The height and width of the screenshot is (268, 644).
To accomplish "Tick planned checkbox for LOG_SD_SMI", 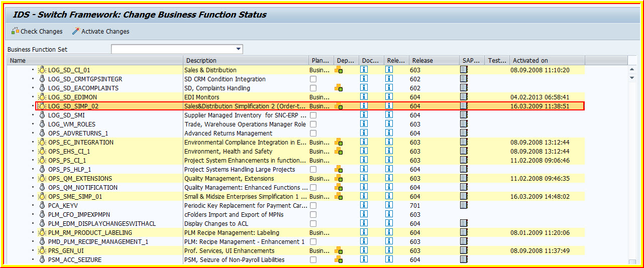I will [x=313, y=115].
